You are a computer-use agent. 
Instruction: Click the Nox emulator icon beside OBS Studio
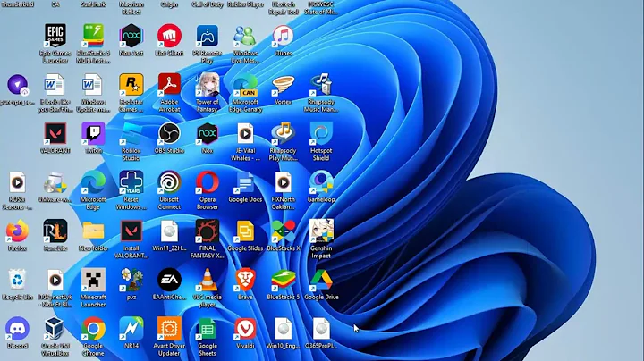[x=207, y=133]
